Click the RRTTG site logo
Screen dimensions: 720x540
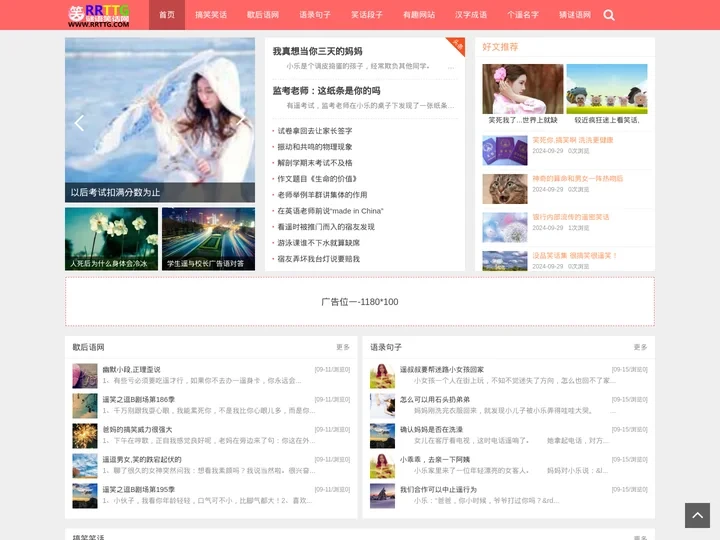[99, 16]
